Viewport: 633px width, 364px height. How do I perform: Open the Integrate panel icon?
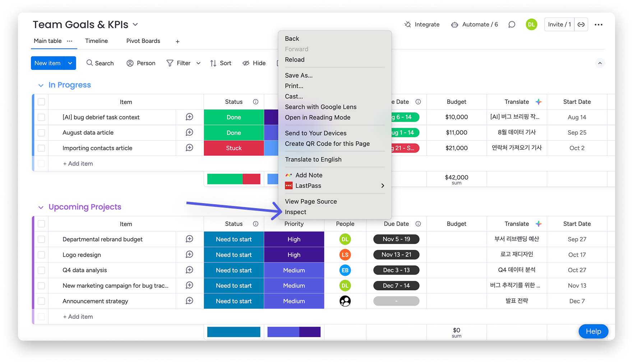pyautogui.click(x=407, y=24)
